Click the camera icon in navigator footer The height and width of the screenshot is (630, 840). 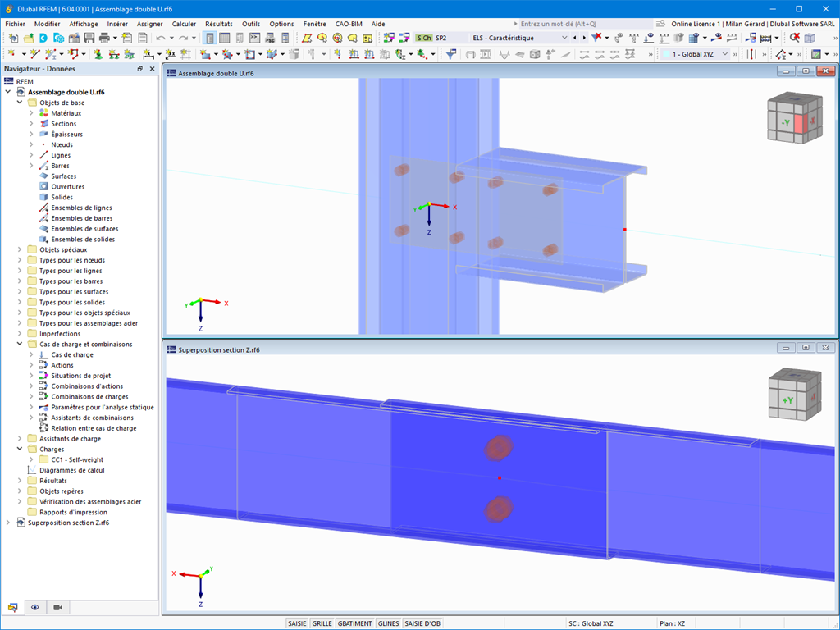(x=58, y=607)
